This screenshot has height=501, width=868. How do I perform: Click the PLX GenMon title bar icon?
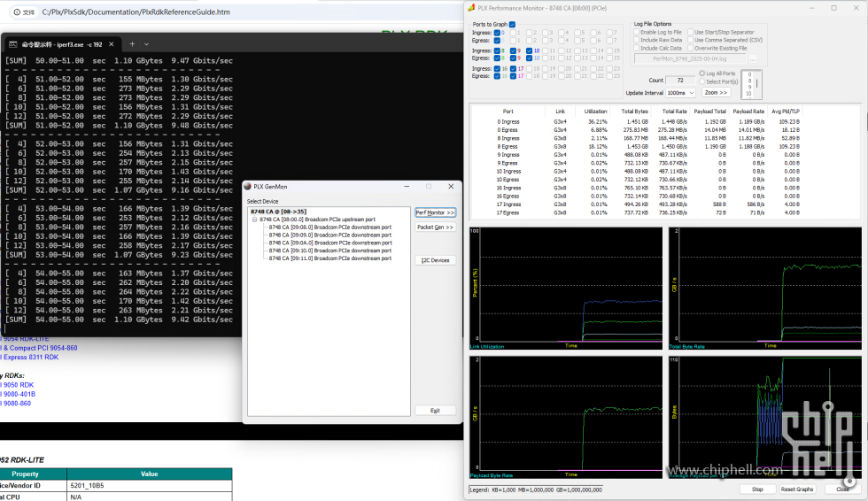pyautogui.click(x=247, y=187)
